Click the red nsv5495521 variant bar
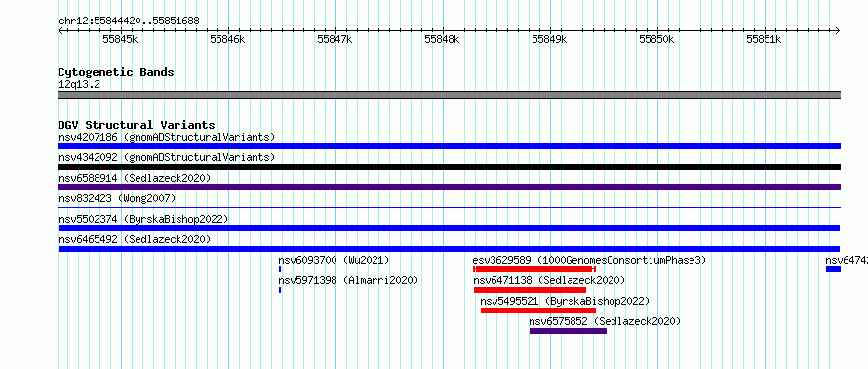The height and width of the screenshot is (369, 868). pyautogui.click(x=538, y=310)
